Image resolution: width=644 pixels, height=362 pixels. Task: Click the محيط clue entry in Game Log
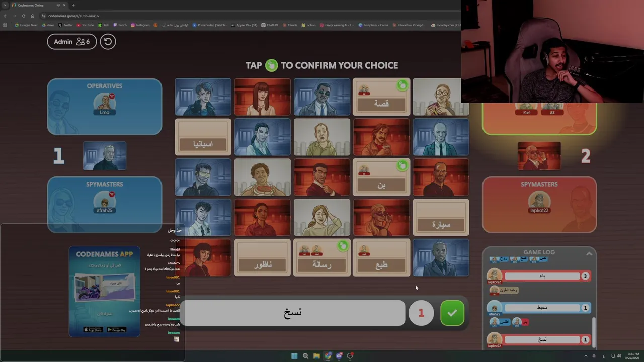(x=542, y=308)
